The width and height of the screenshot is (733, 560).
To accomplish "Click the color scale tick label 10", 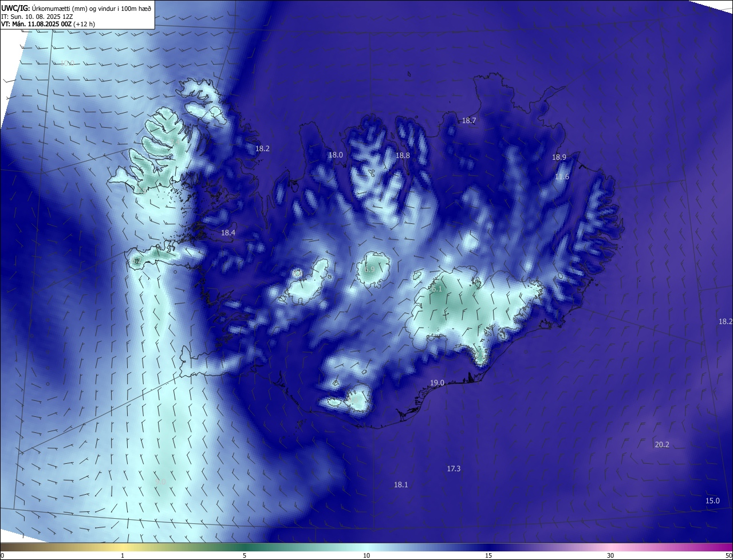I will [x=366, y=555].
